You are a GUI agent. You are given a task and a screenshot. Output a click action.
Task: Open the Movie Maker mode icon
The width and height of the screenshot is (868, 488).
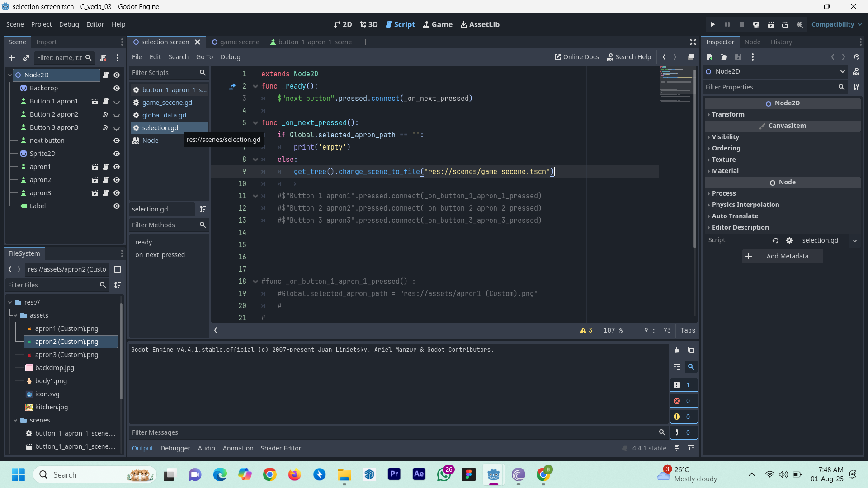pyautogui.click(x=800, y=24)
